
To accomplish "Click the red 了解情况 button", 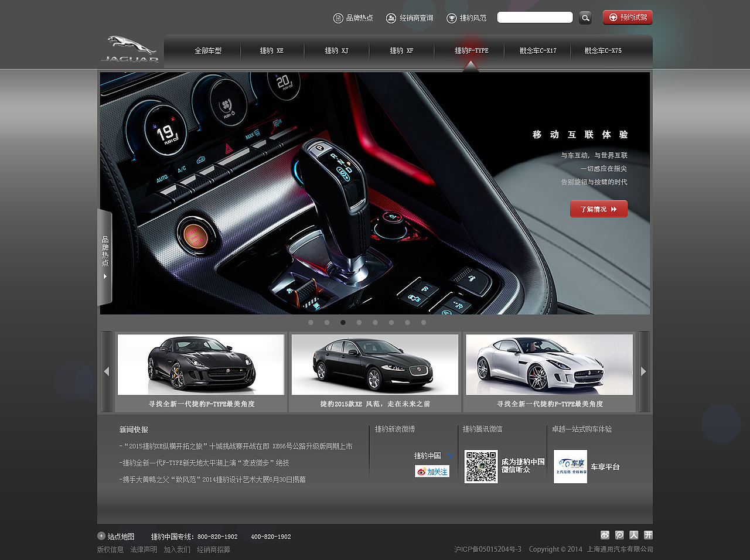I will point(599,209).
